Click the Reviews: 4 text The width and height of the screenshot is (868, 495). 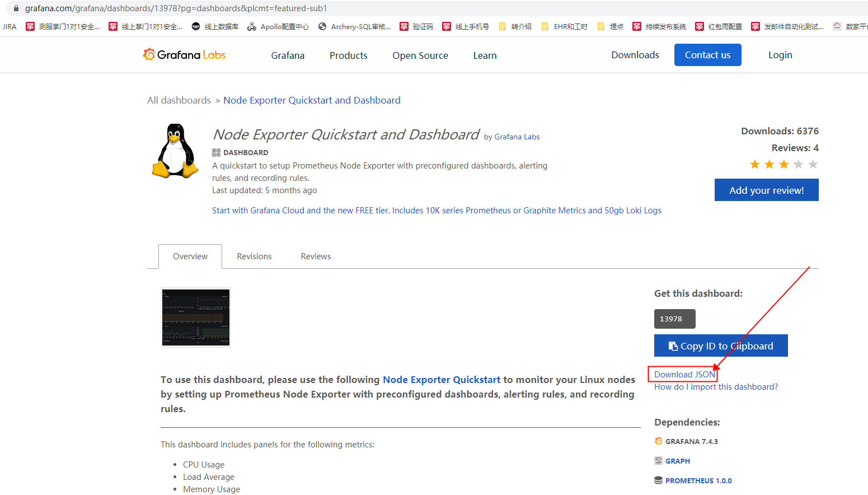click(x=795, y=148)
